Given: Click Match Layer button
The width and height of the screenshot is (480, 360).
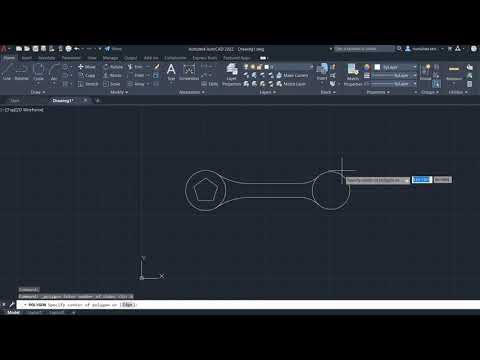Looking at the screenshot, I should coord(291,84).
